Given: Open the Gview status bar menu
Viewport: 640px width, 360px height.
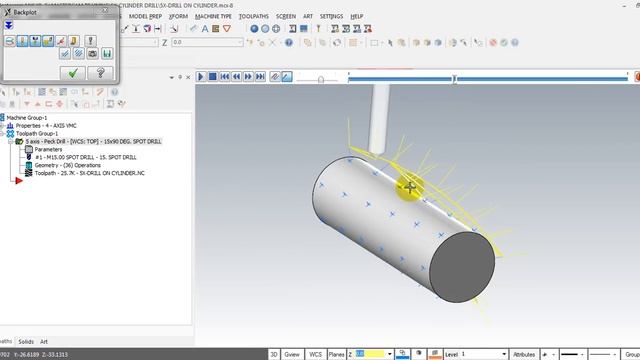Looking at the screenshot, I should (292, 354).
